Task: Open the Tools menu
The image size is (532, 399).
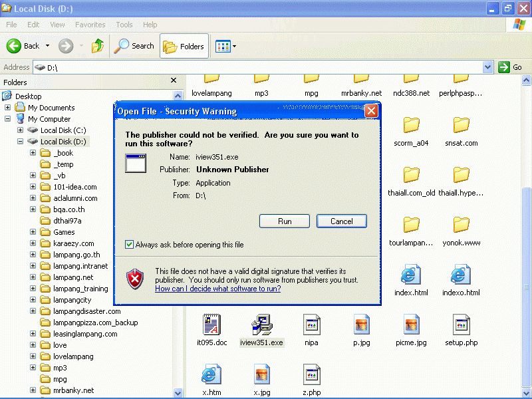Action: [x=124, y=25]
